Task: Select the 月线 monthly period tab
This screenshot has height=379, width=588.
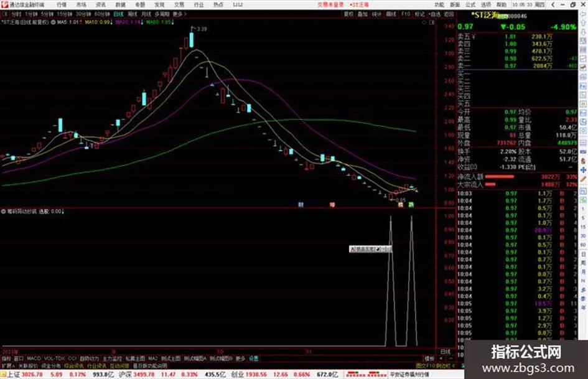Action: [146, 14]
